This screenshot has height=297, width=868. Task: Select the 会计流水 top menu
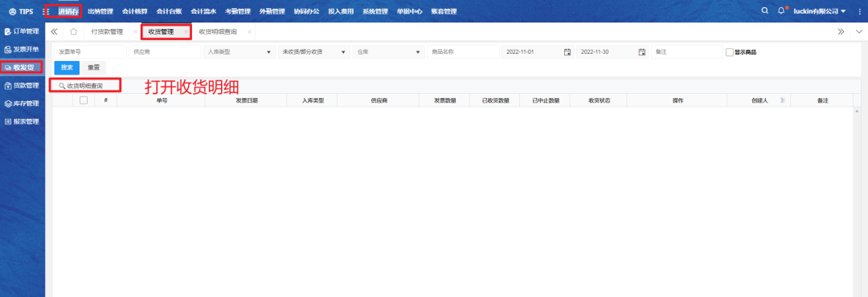coord(203,11)
